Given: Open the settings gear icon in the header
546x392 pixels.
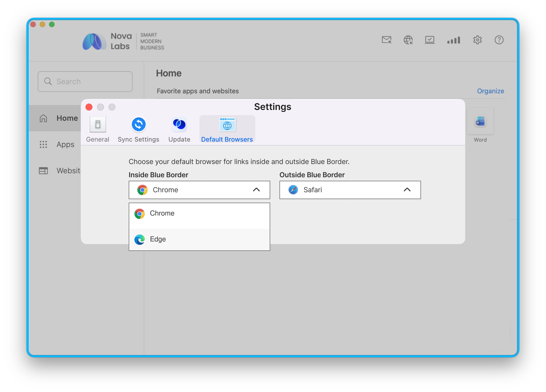Looking at the screenshot, I should [x=477, y=40].
